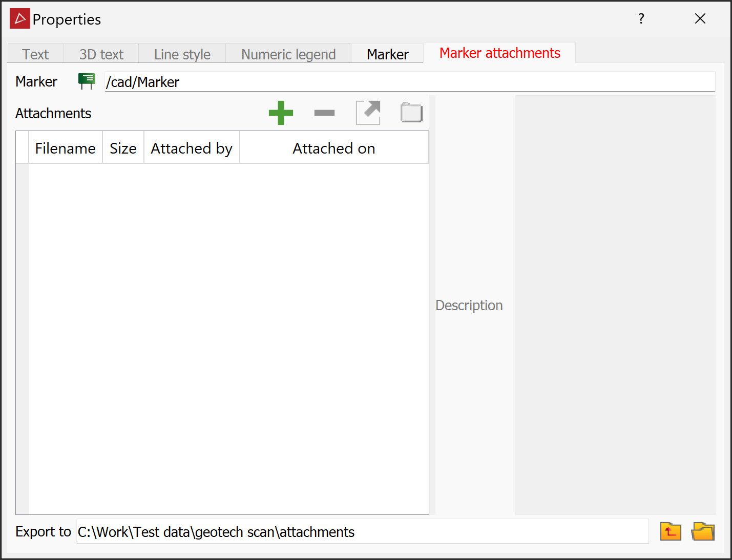Click the red Properties app logo
Image resolution: width=732 pixels, height=560 pixels.
coord(20,18)
